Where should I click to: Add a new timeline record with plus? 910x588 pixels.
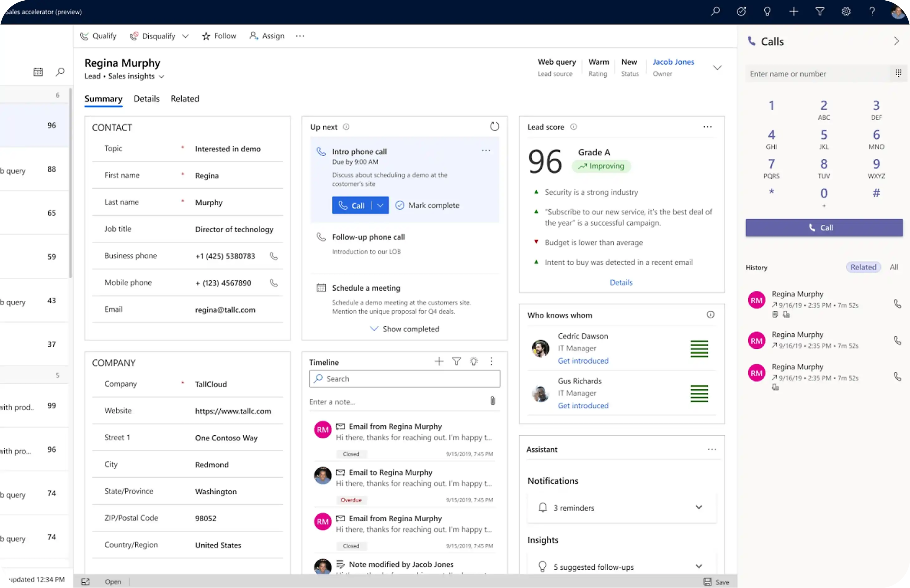tap(439, 361)
